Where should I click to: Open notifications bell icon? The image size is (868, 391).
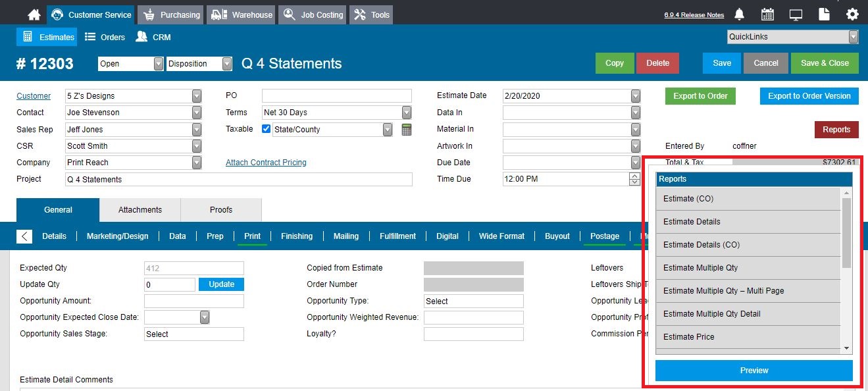(740, 14)
